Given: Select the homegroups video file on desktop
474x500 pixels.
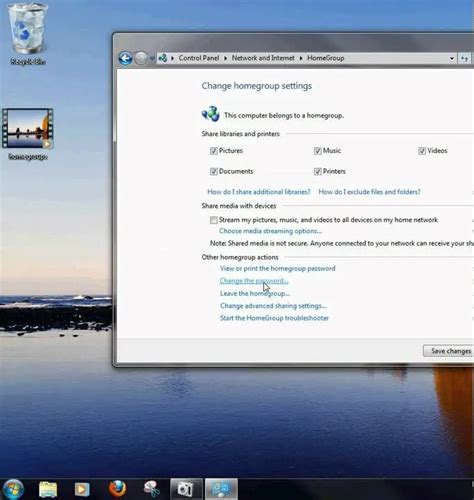Looking at the screenshot, I should click(28, 134).
